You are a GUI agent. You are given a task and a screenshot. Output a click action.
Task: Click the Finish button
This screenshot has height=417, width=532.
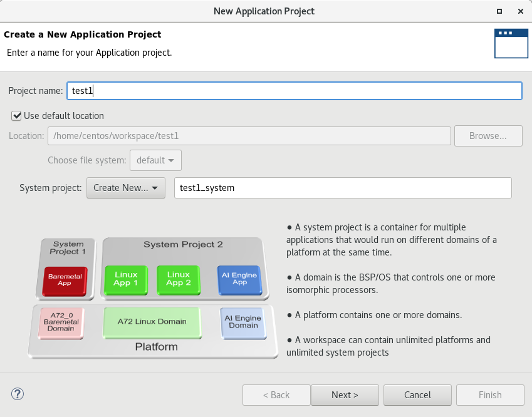point(490,395)
